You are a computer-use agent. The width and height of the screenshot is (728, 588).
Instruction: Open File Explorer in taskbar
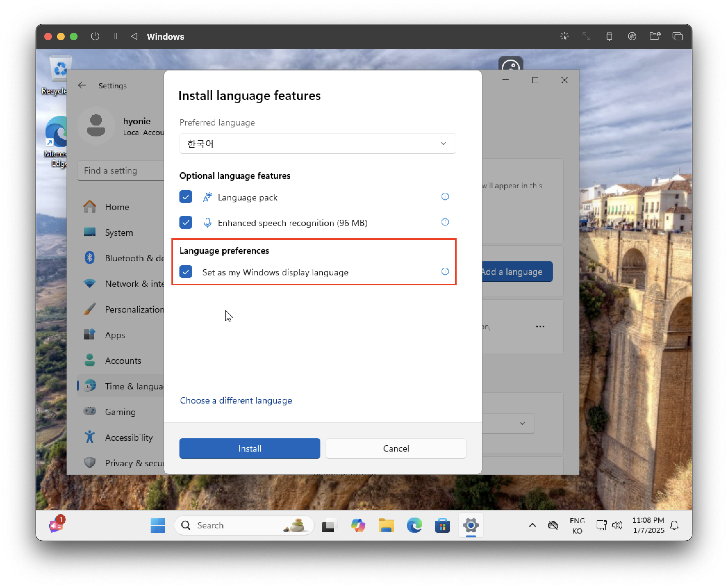click(386, 525)
